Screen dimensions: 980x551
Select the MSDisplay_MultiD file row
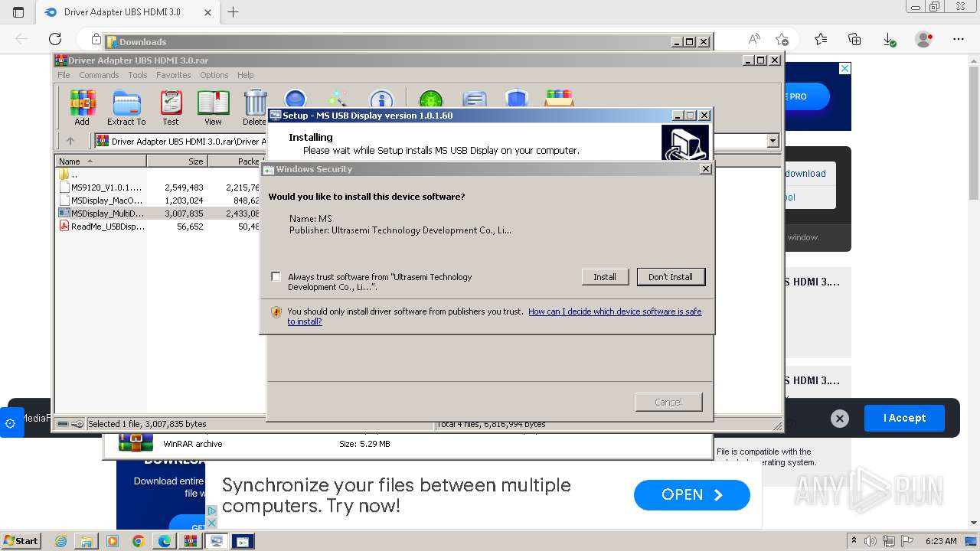(x=101, y=214)
